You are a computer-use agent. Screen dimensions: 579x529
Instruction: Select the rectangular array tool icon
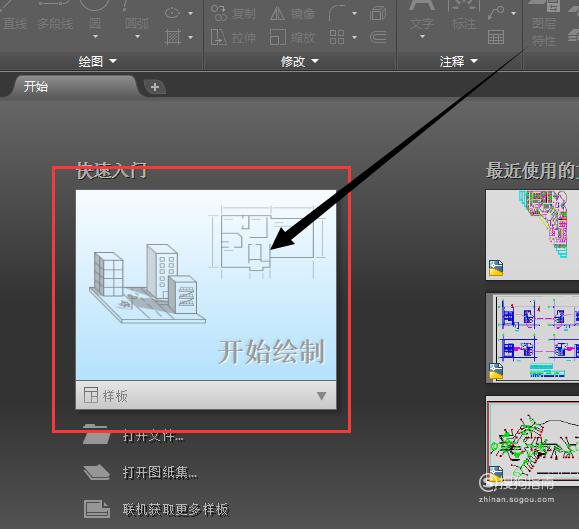[x=337, y=37]
